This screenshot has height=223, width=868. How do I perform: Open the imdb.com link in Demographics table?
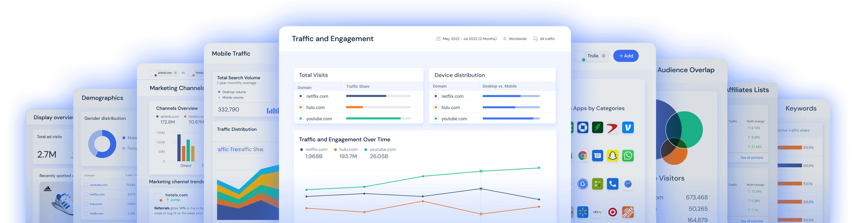(x=97, y=214)
